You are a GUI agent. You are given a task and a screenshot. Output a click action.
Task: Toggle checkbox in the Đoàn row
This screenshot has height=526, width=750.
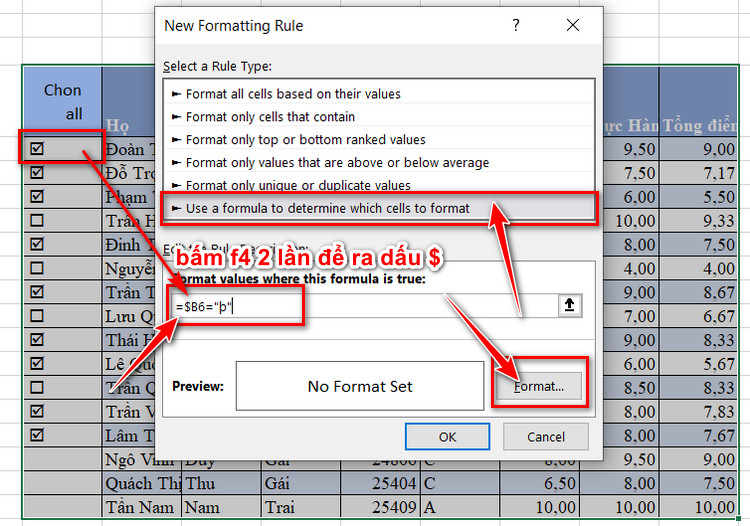(37, 149)
